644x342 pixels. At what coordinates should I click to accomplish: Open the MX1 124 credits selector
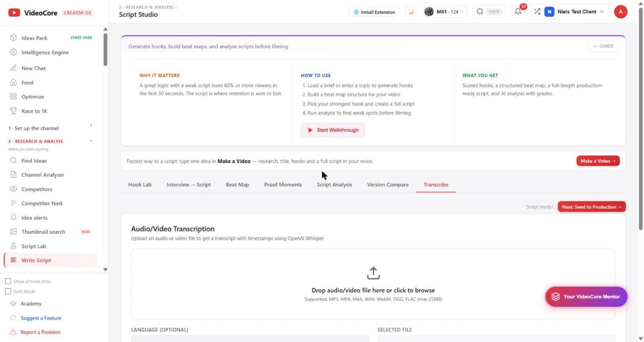(444, 12)
